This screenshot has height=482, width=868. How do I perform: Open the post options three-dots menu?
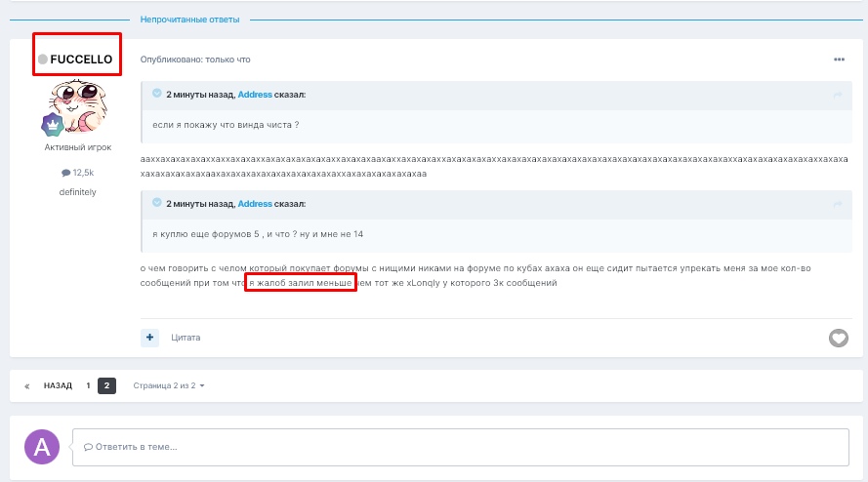pos(839,60)
